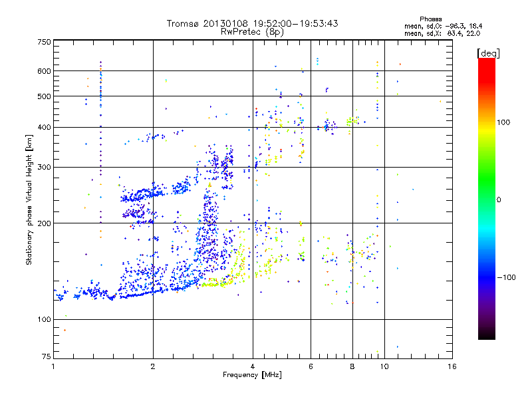
Task: Click the y-axis tick label '600'
Action: 44,71
